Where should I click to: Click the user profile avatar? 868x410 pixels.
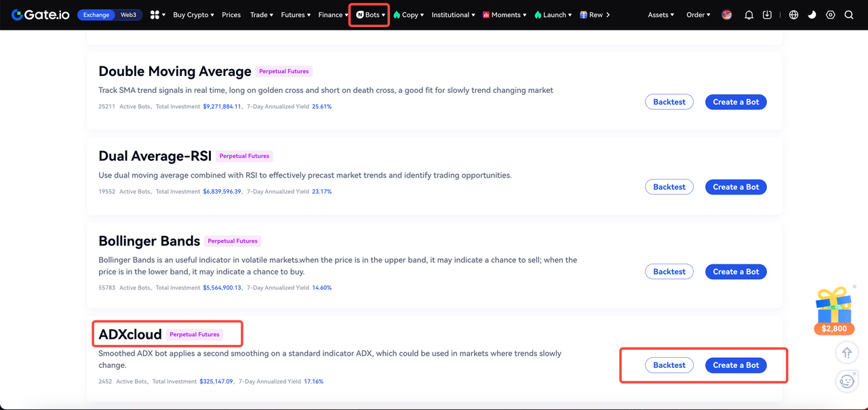tap(727, 15)
